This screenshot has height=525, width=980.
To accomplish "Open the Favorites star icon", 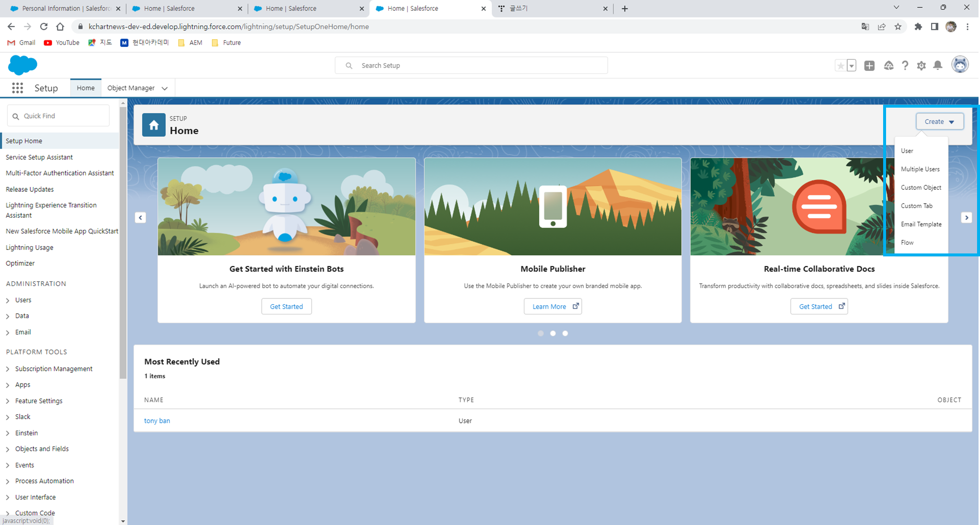I will [x=841, y=66].
